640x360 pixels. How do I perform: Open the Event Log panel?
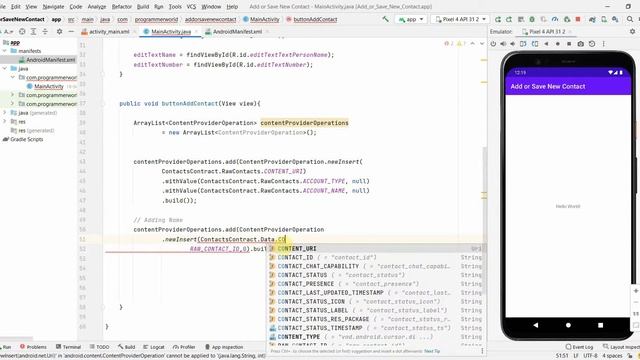[579, 347]
